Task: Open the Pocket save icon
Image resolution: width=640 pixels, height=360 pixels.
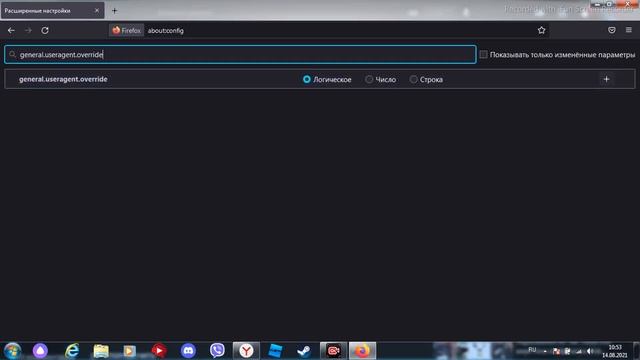Action: [611, 30]
